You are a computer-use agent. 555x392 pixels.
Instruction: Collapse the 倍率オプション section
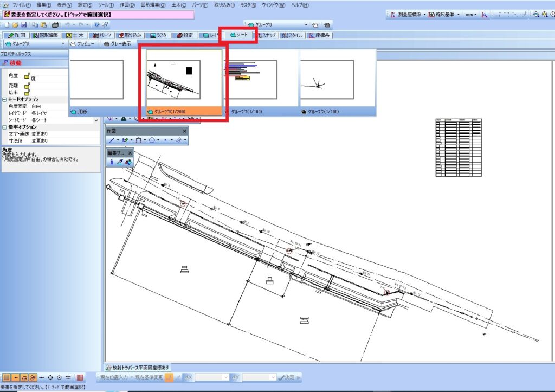click(4, 127)
